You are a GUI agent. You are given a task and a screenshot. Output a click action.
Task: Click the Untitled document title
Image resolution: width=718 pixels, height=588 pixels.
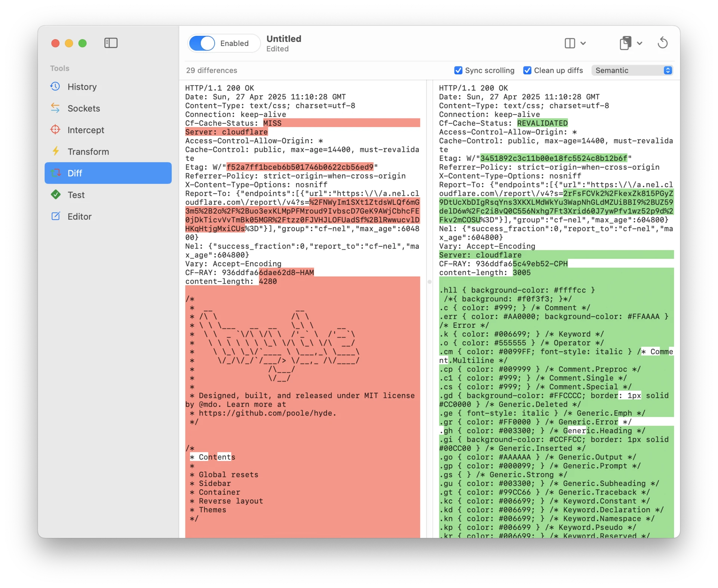pos(283,39)
